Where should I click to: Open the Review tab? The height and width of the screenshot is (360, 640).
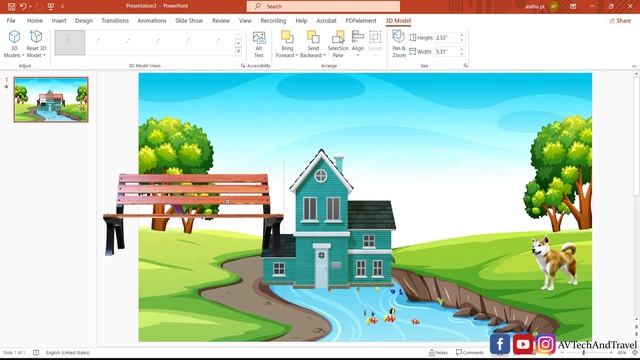[x=221, y=20]
